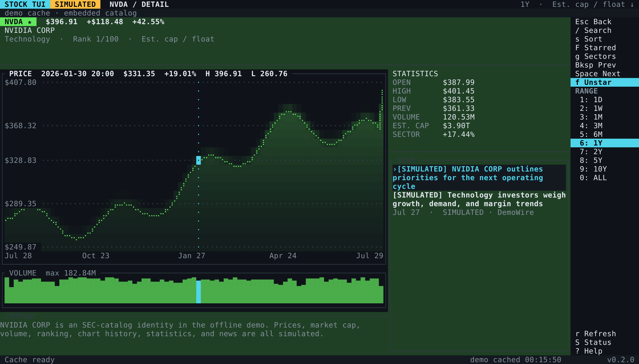Click the PREV $361.33 statistic

(433, 108)
